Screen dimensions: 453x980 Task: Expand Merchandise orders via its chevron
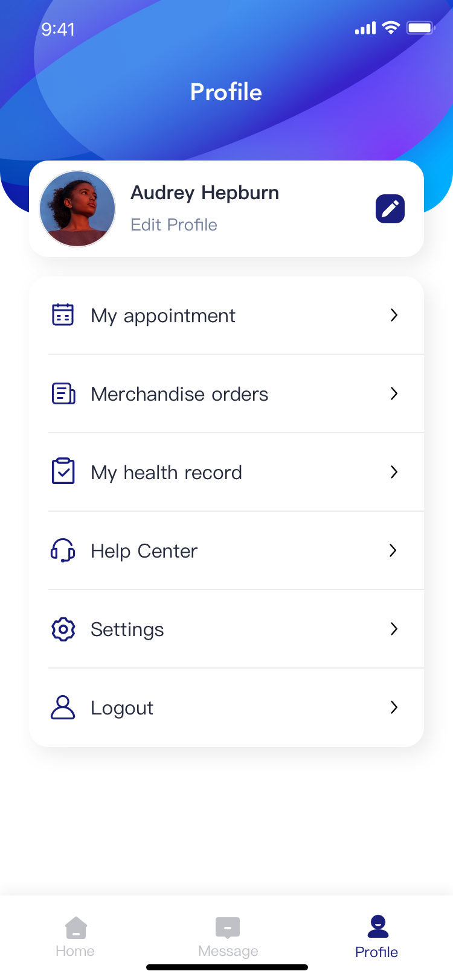click(394, 393)
